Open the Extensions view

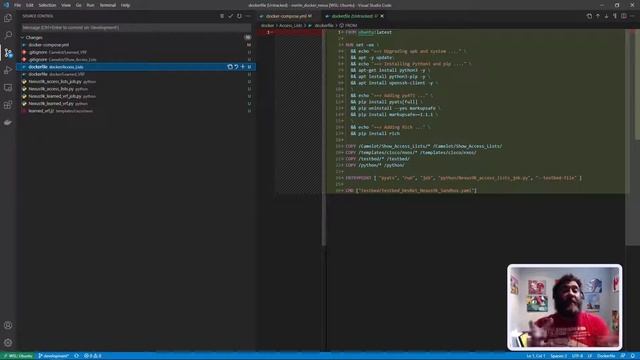click(x=8, y=105)
